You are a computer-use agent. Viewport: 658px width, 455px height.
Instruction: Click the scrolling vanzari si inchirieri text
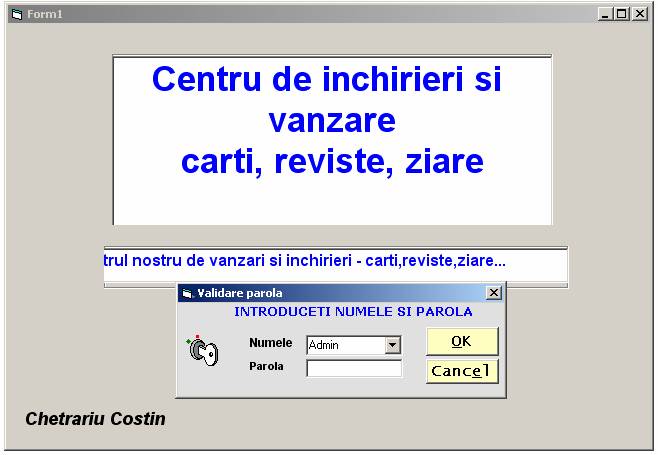[x=305, y=261]
